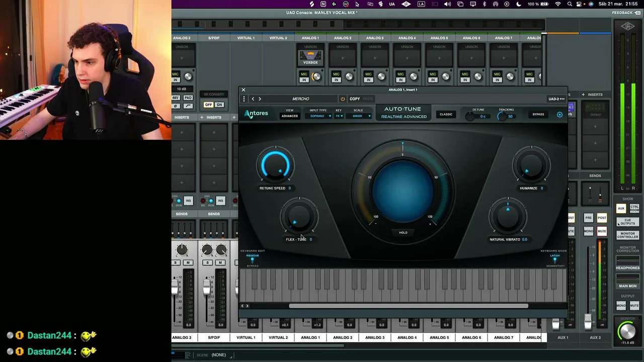Open the UAD-2 resource menu
The image size is (644, 362).
coord(556,99)
